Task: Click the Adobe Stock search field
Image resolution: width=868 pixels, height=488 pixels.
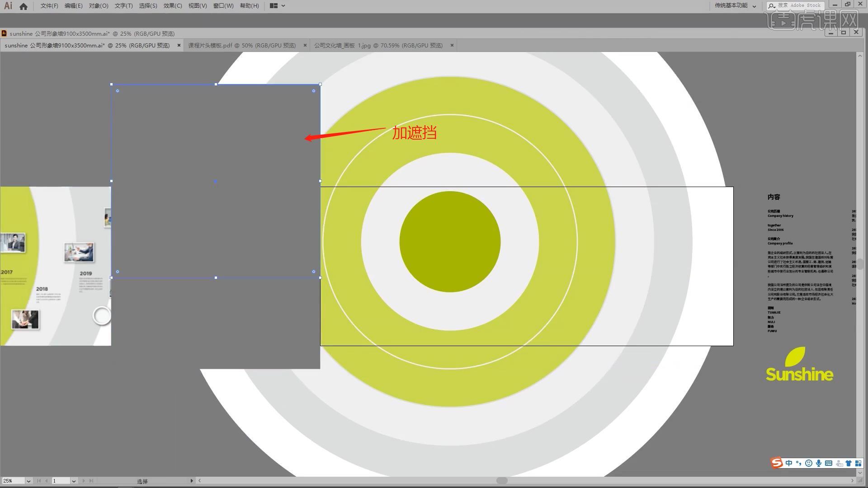Action: (x=799, y=5)
